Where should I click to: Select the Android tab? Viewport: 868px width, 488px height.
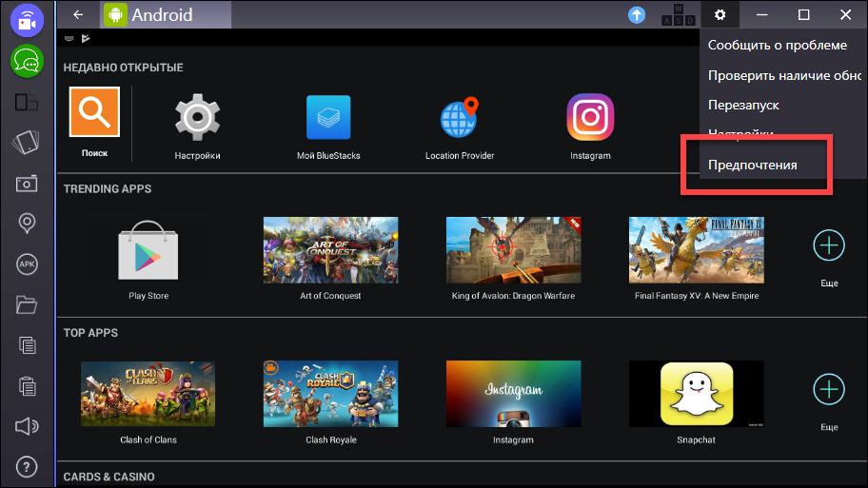(166, 15)
